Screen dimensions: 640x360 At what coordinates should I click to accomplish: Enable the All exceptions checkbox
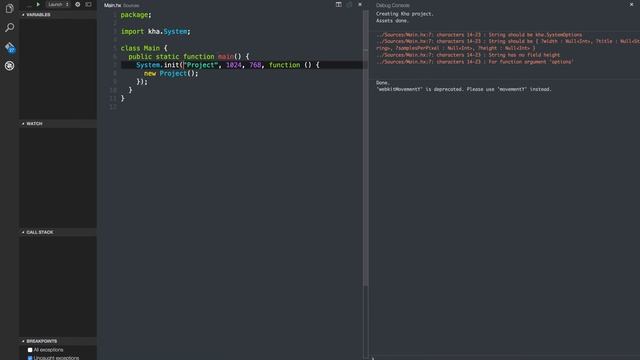[x=30, y=350]
